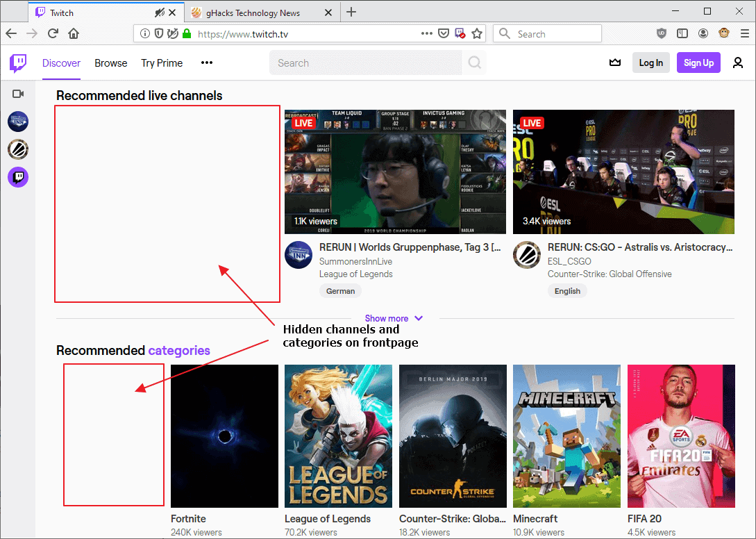The height and width of the screenshot is (539, 756).
Task: Click the Fortnite category title
Action: click(188, 519)
